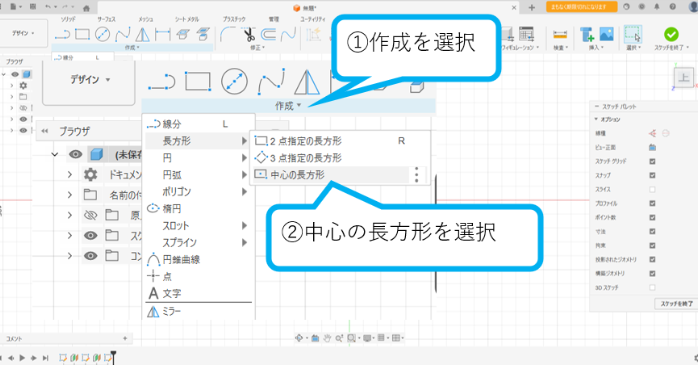The image size is (698, 365).
Task: Click the Insert McMaster-Carr component icon
Action: pyautogui.click(x=587, y=34)
